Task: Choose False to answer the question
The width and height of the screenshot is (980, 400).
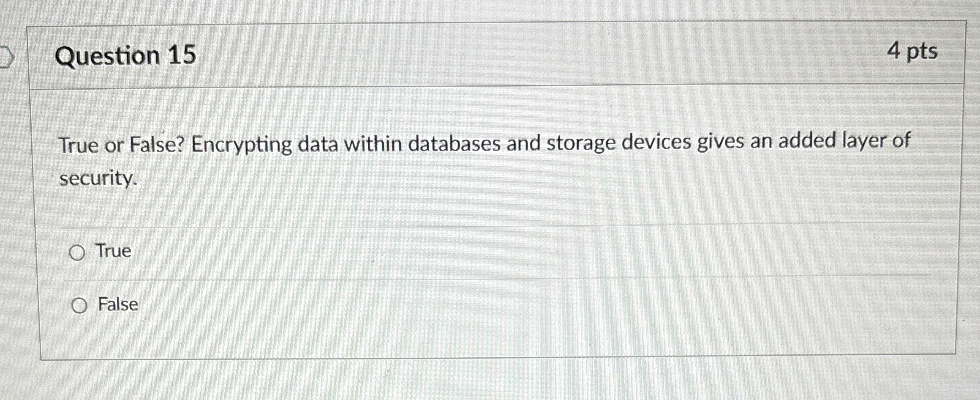Action: 80,305
